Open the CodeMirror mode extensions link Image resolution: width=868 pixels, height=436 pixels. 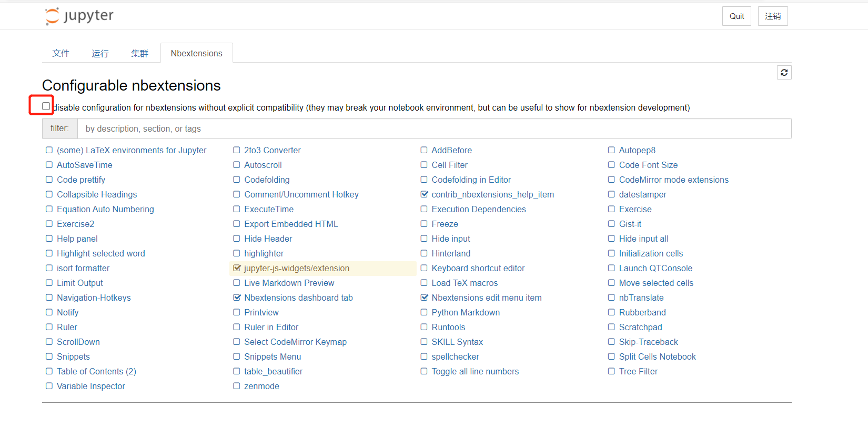(x=674, y=180)
